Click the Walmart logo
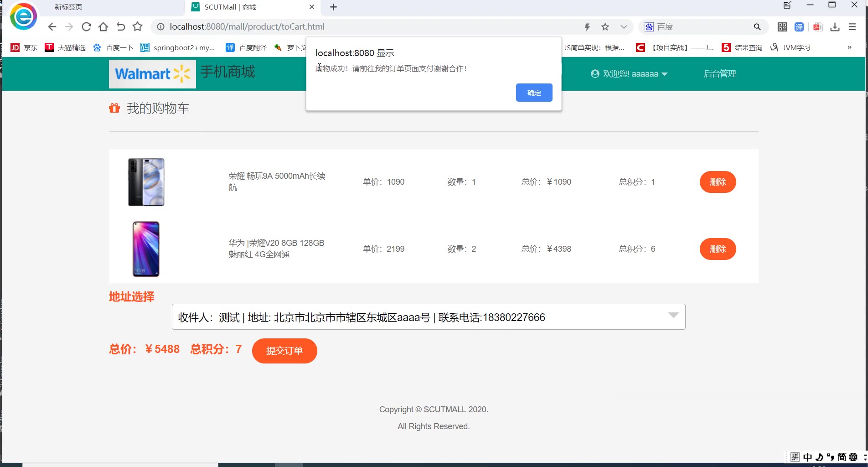 point(152,74)
